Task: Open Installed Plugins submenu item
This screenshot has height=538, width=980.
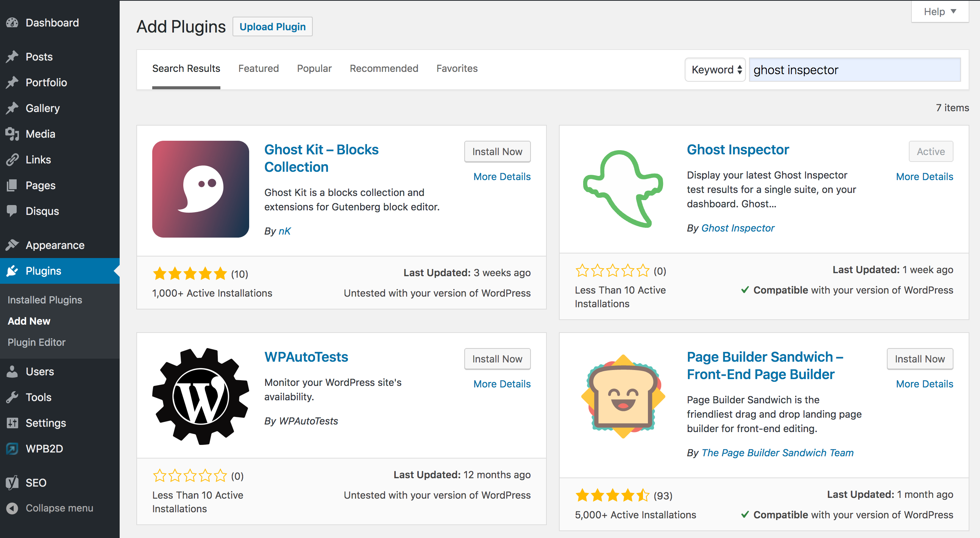Action: pyautogui.click(x=45, y=300)
